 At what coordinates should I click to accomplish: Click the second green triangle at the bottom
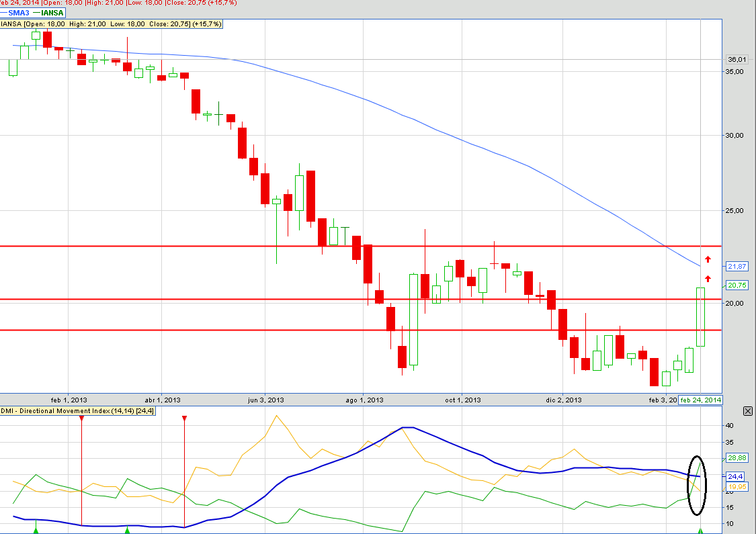click(x=128, y=531)
